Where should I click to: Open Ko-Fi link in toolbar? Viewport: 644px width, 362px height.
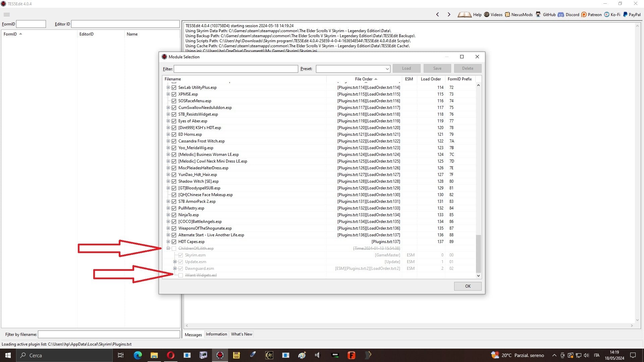(612, 14)
